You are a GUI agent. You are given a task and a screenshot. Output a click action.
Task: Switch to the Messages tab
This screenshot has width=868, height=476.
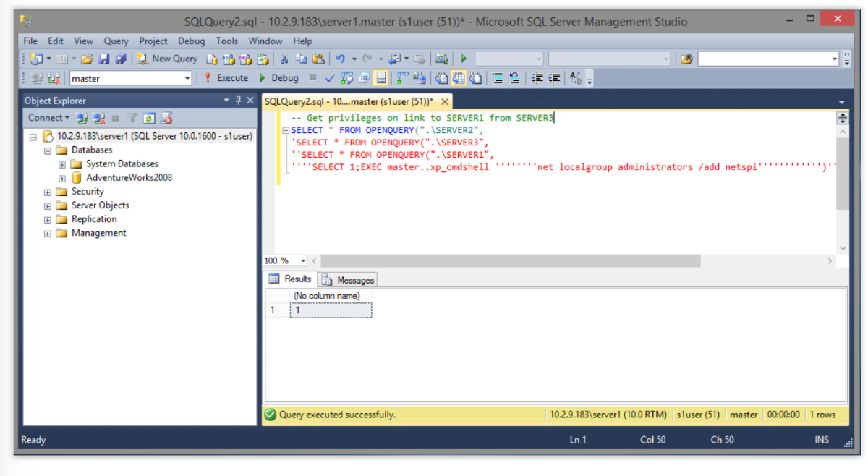tap(348, 280)
